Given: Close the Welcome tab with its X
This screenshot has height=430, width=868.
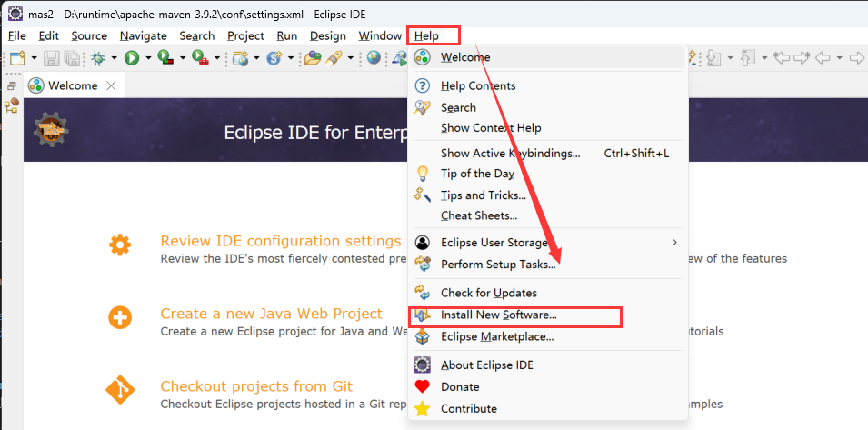Looking at the screenshot, I should (x=111, y=85).
